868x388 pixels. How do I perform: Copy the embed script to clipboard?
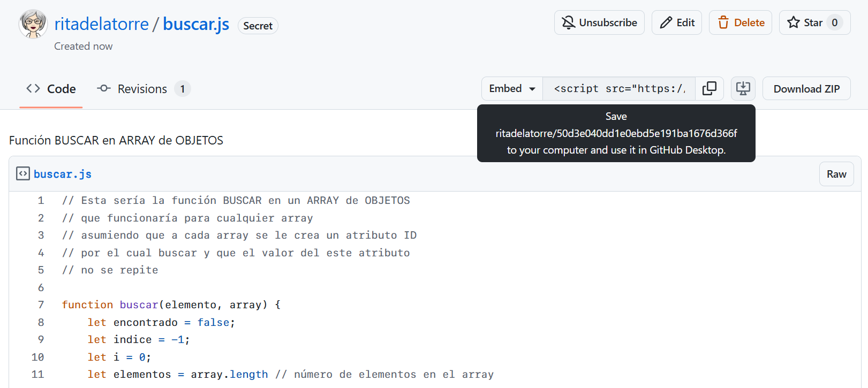[710, 88]
